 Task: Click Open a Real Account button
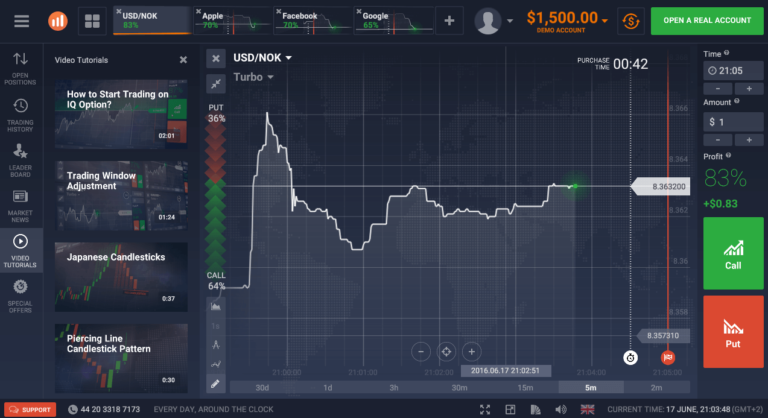click(x=707, y=21)
